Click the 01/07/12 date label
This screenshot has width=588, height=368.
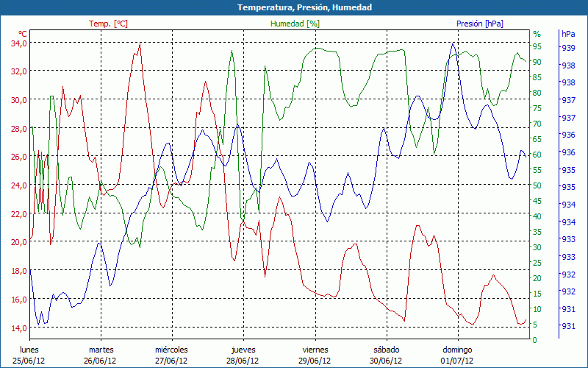click(456, 360)
